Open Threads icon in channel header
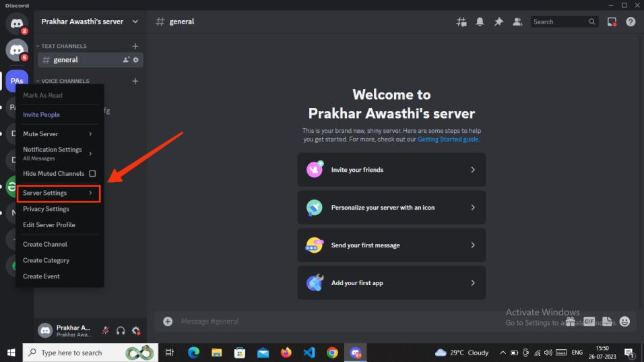Screen dimensions: 644x362 [461, 22]
